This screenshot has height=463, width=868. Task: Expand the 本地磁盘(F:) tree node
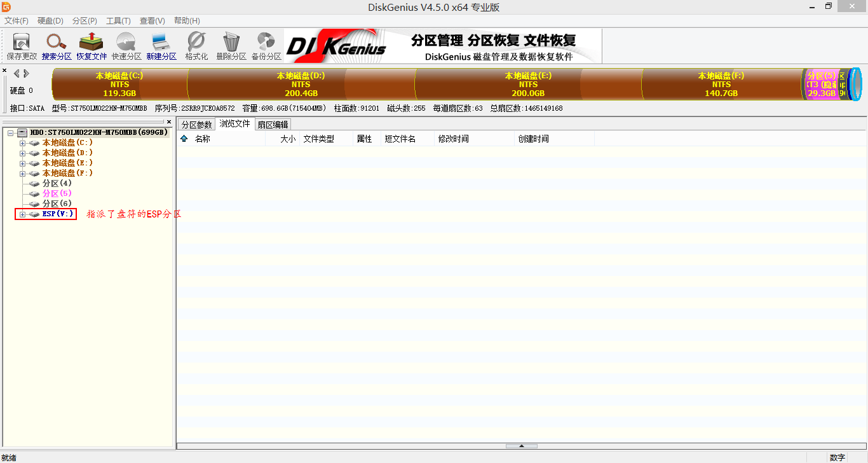(x=22, y=174)
